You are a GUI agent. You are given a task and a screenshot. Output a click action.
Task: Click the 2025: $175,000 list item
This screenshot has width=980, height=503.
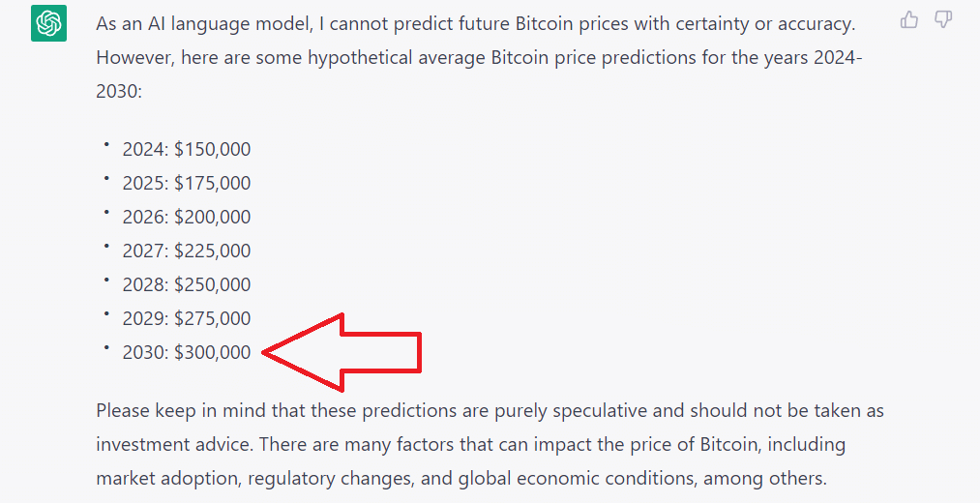(186, 183)
